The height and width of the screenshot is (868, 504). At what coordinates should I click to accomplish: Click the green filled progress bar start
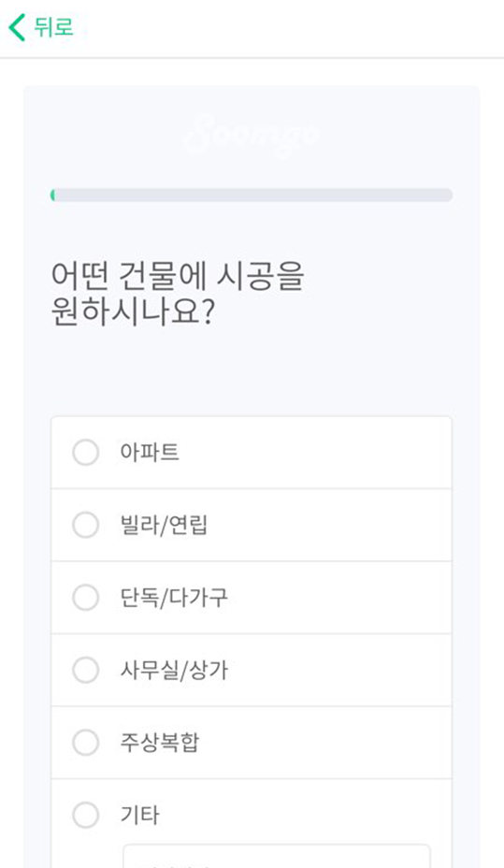[52, 195]
